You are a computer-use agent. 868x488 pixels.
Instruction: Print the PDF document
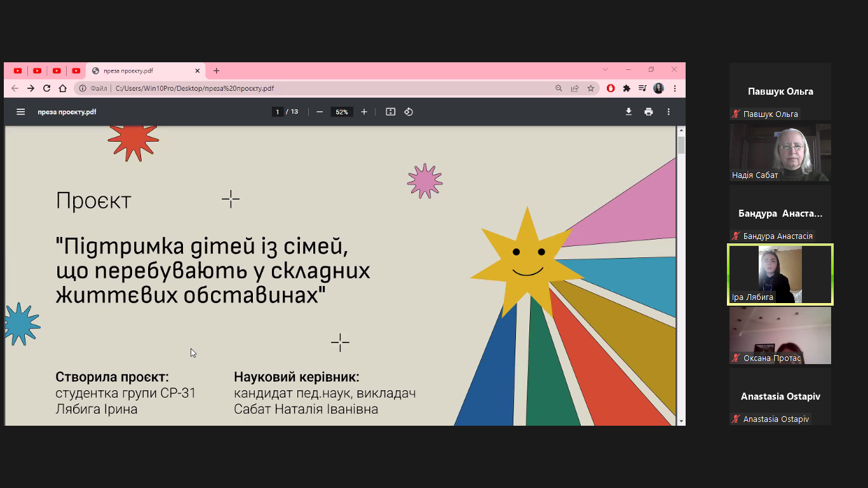pyautogui.click(x=648, y=112)
